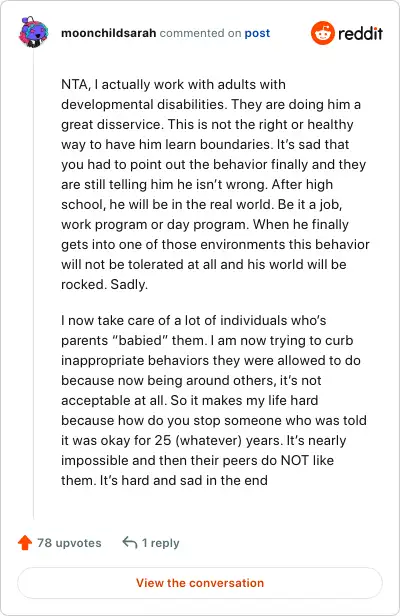The height and width of the screenshot is (616, 400).
Task: Open the "1 reply" link
Action: [160, 543]
